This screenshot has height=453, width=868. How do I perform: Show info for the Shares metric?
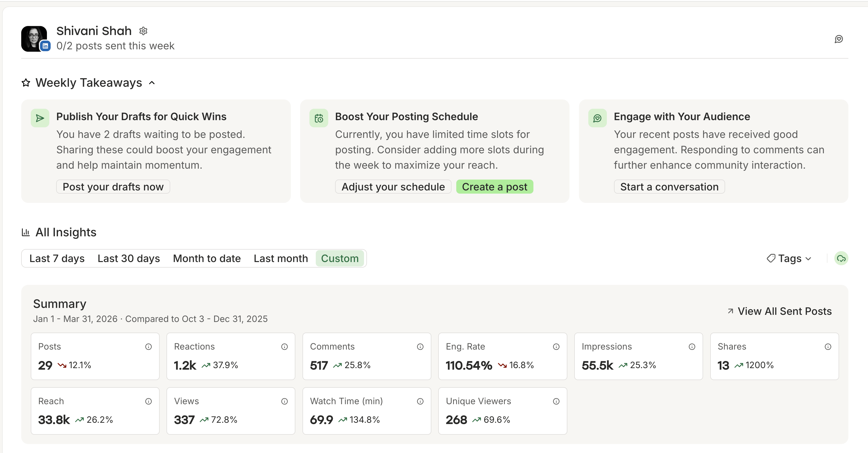coord(828,347)
